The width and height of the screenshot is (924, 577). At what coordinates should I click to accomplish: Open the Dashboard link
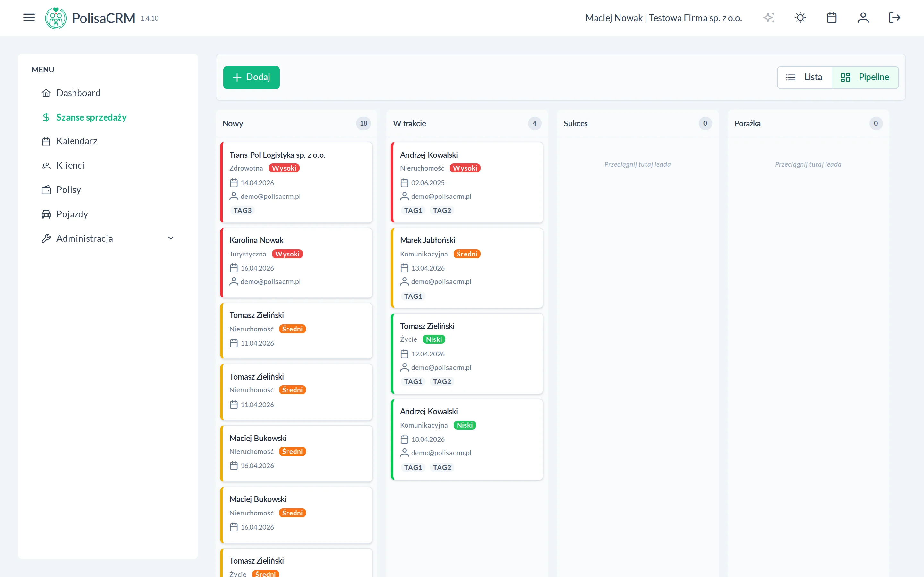[x=78, y=93]
